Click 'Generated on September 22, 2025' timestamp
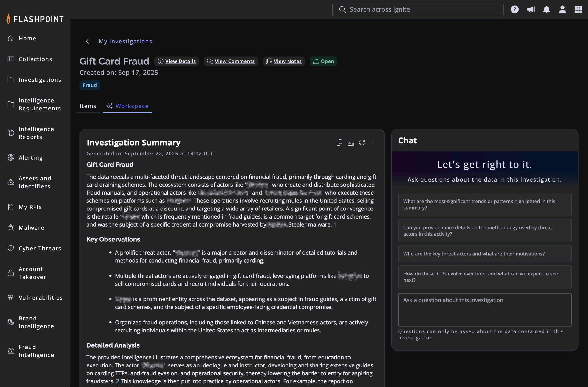Viewport: 588px width, 387px height. point(150,153)
